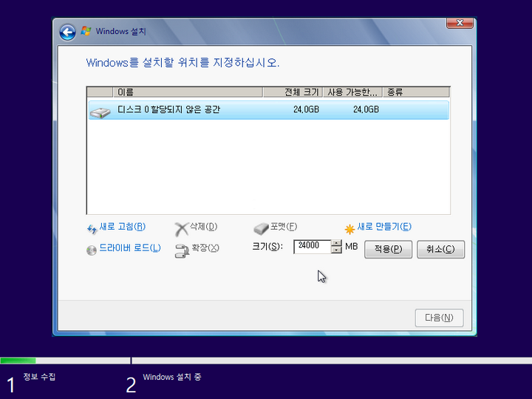Viewport: 532px width, 399px height.
Task: Apply the size with 적용(P)
Action: [388, 250]
